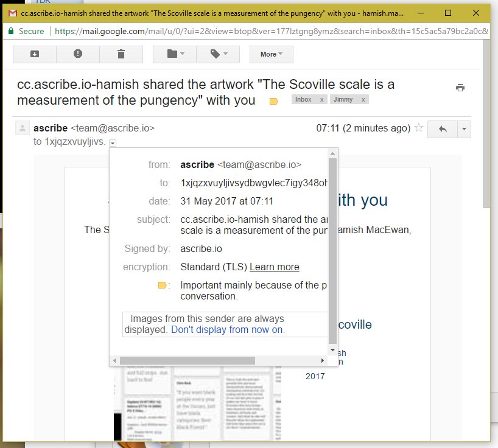This screenshot has height=448, width=498.
Task: Open the Move to folder dropdown
Action: tap(175, 54)
